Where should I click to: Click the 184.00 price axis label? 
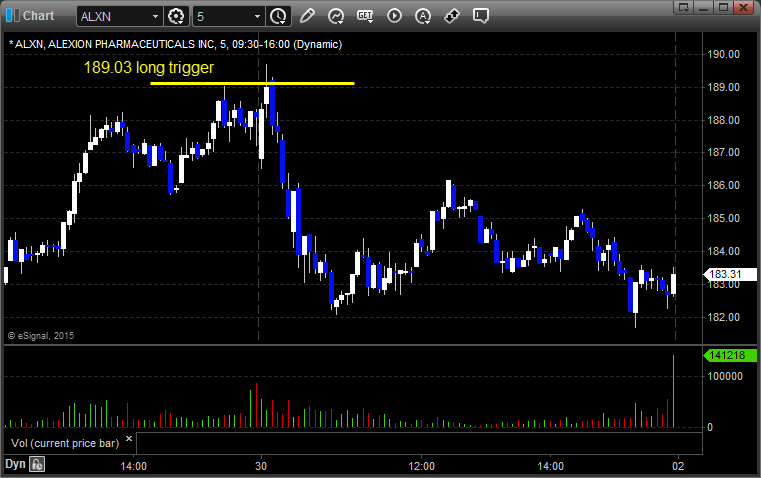(724, 251)
